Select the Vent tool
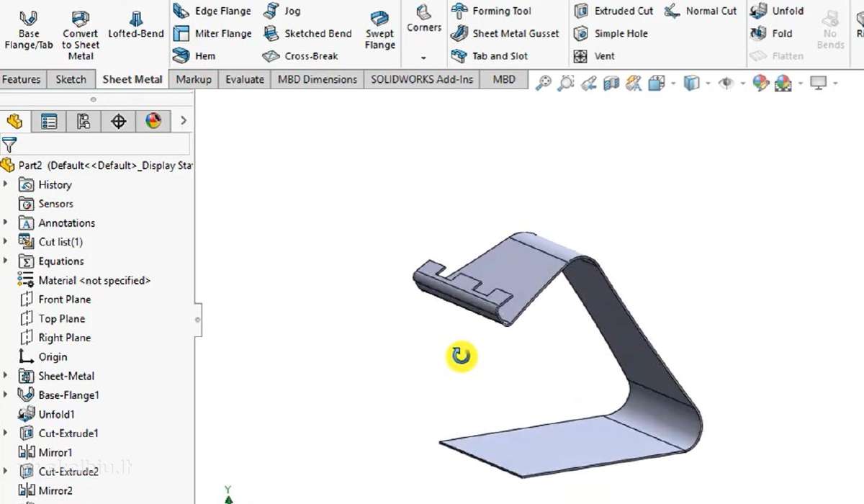The image size is (864, 504). point(595,55)
